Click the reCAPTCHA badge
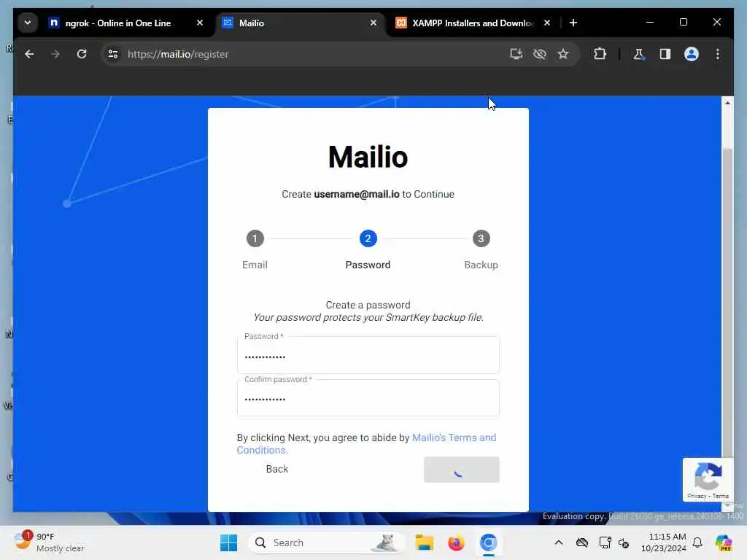The width and height of the screenshot is (747, 560). coord(708,480)
